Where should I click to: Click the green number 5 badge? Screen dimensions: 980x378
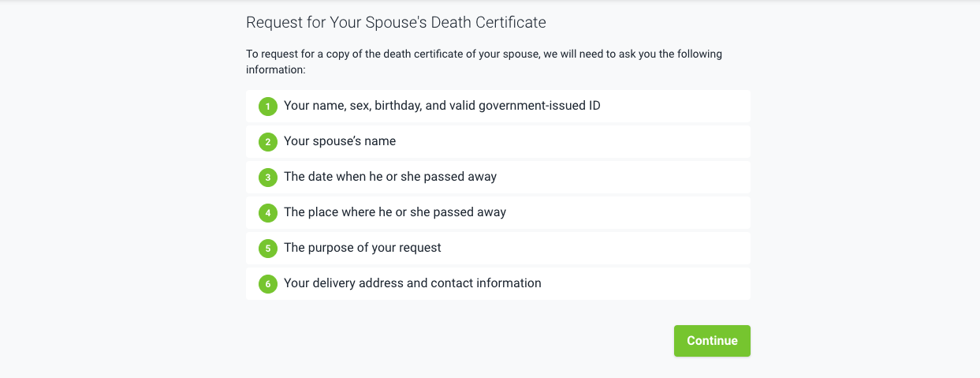pos(268,249)
